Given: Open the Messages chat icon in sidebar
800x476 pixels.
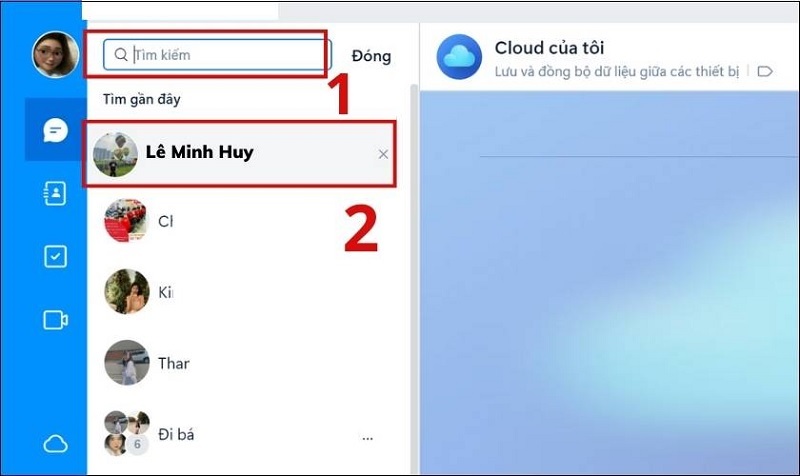Looking at the screenshot, I should point(56,130).
